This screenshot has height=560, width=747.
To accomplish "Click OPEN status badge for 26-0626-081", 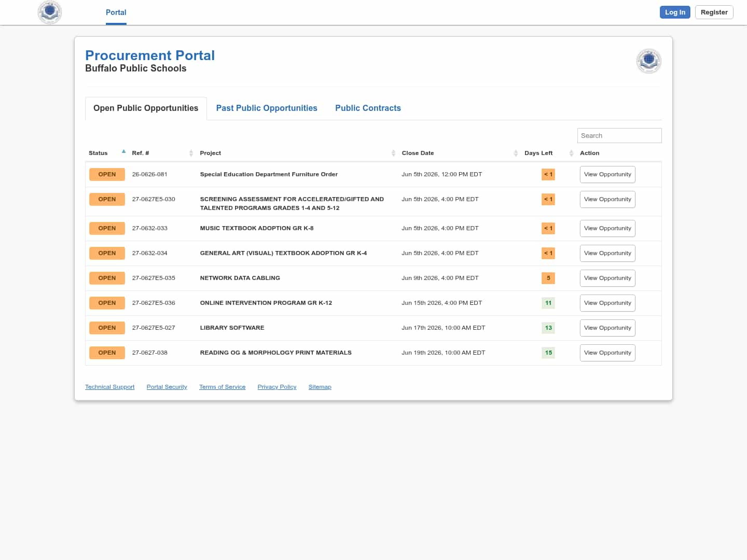I will (x=107, y=174).
